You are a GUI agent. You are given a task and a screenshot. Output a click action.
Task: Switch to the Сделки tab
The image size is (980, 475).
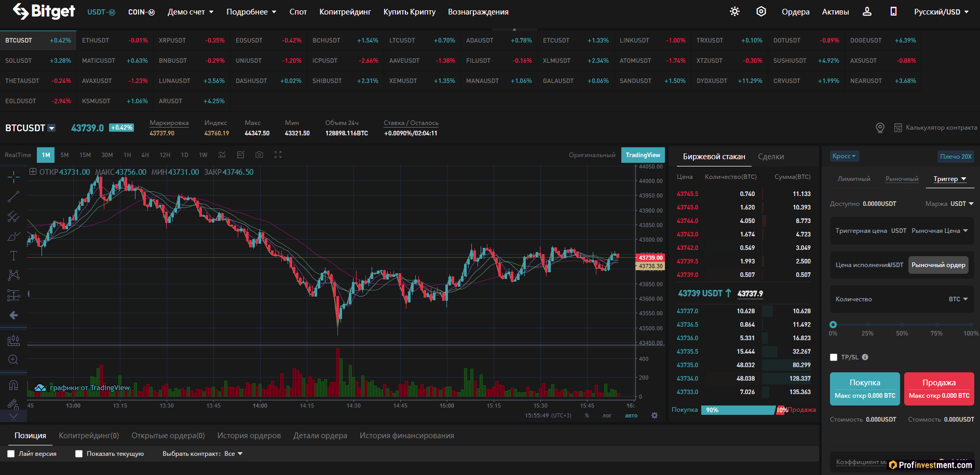click(x=771, y=157)
